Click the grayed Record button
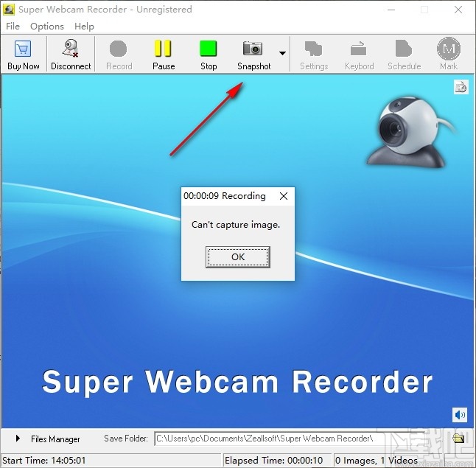The image size is (476, 468). [x=119, y=55]
